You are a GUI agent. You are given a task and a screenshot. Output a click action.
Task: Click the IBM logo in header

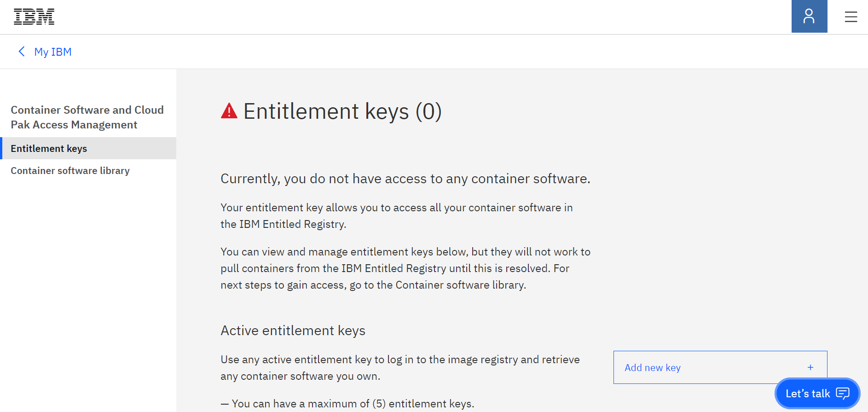click(34, 17)
